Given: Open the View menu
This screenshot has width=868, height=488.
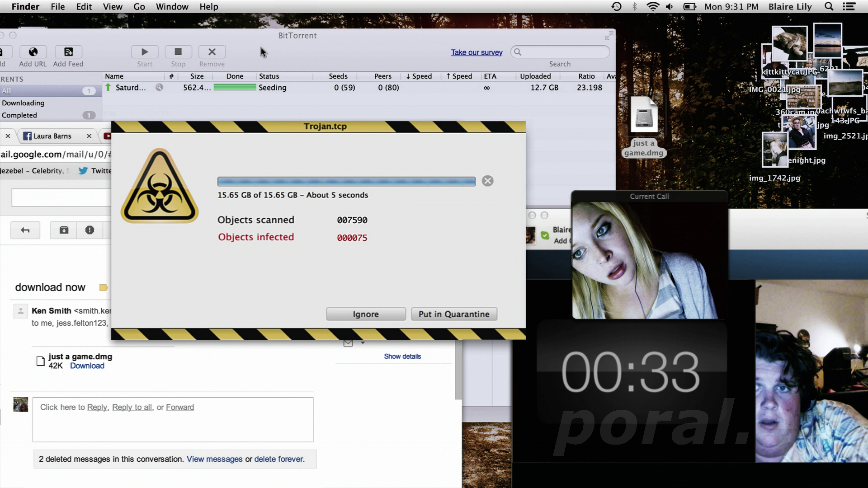Looking at the screenshot, I should pos(113,7).
